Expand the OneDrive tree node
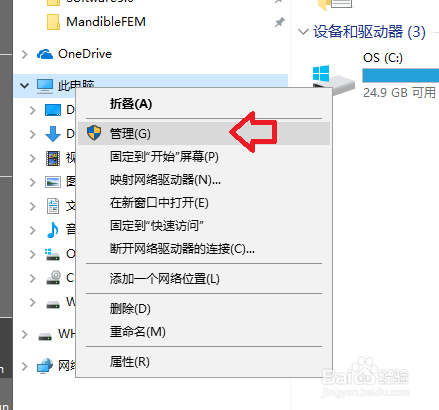The width and height of the screenshot is (439, 410). (x=24, y=54)
